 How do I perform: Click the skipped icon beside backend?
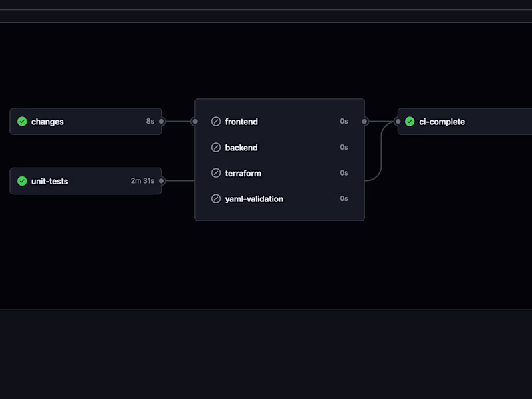[x=215, y=147]
